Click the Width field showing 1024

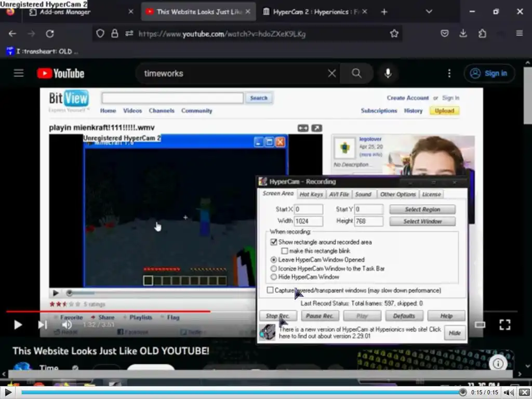[309, 221]
